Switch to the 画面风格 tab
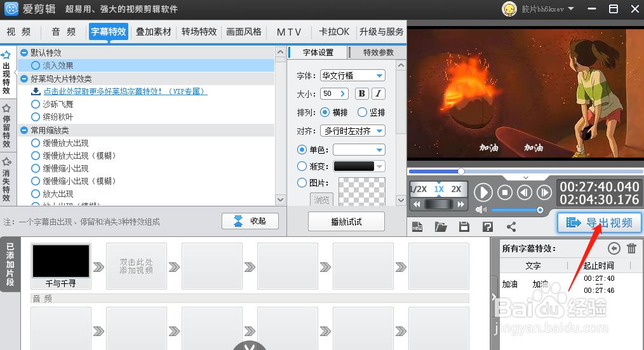Screen dimensions: 644x350 click(x=244, y=32)
